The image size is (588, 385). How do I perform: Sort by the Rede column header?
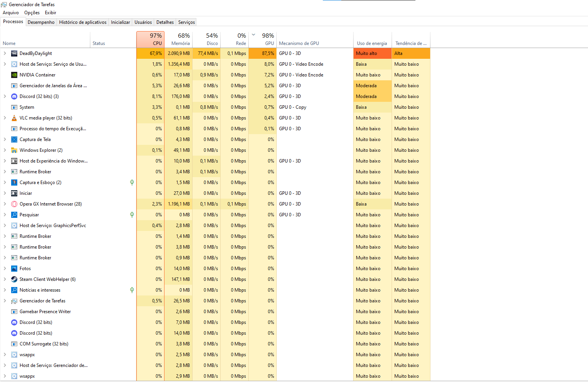pyautogui.click(x=234, y=40)
